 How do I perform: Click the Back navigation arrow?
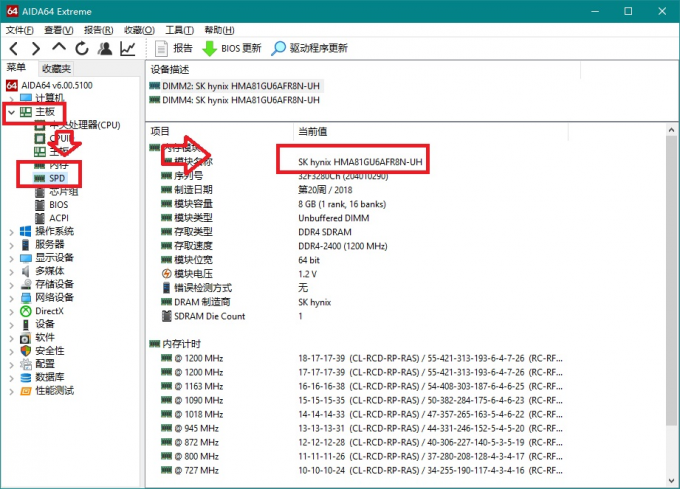pyautogui.click(x=13, y=48)
